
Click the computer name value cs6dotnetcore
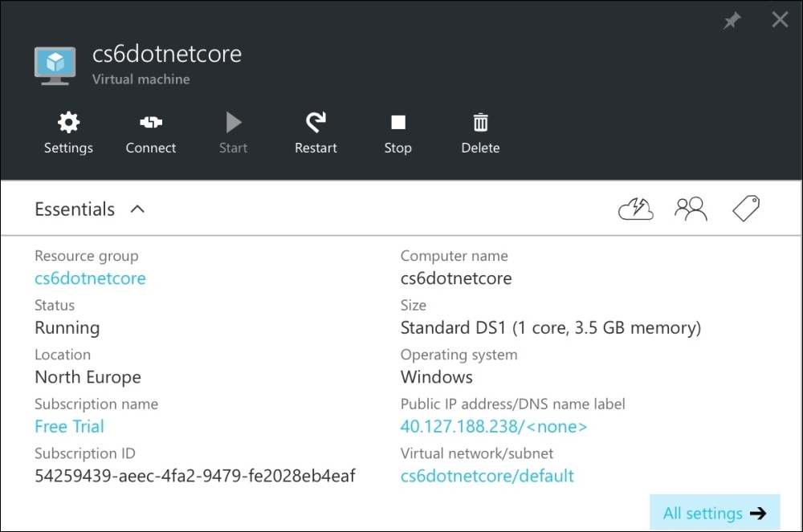pyautogui.click(x=456, y=278)
